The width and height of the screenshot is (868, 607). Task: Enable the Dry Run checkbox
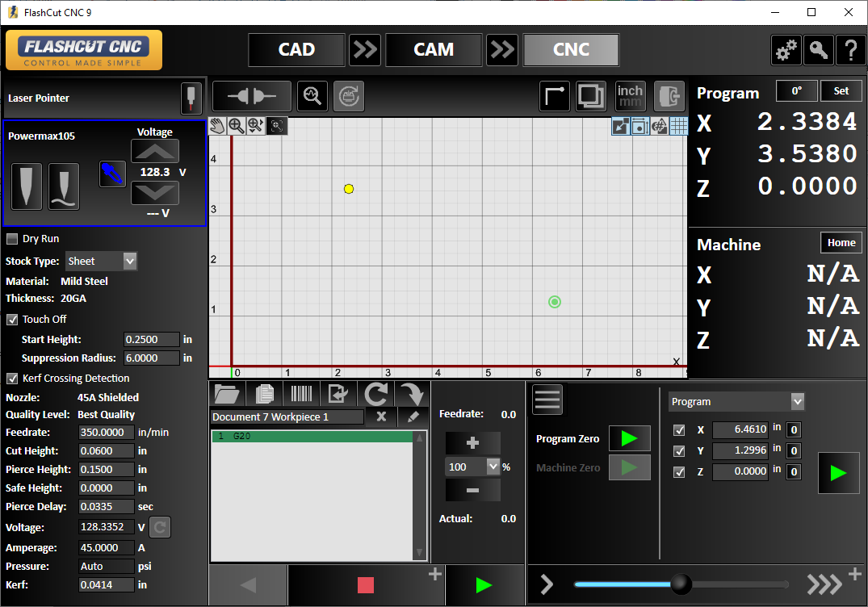pyautogui.click(x=12, y=238)
